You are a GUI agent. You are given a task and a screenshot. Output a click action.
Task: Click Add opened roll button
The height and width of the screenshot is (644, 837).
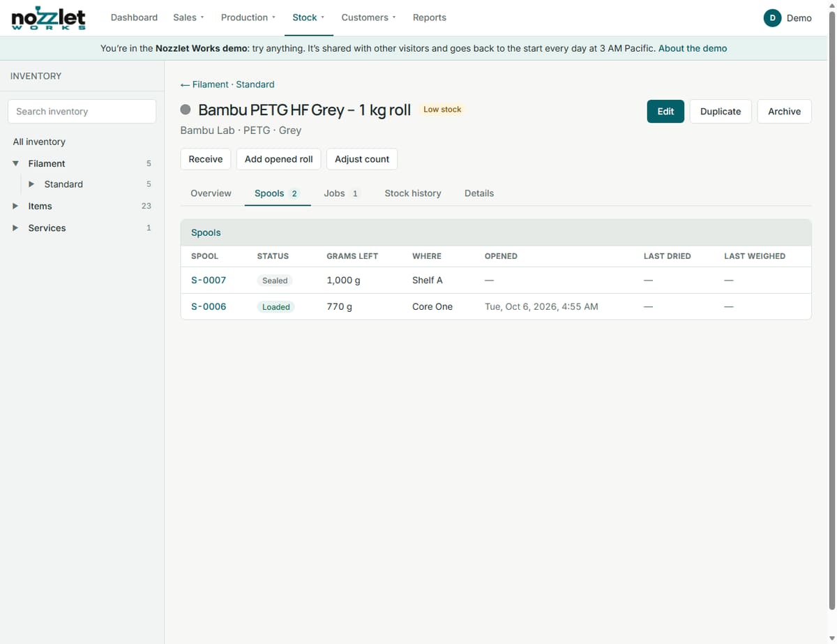pyautogui.click(x=279, y=159)
